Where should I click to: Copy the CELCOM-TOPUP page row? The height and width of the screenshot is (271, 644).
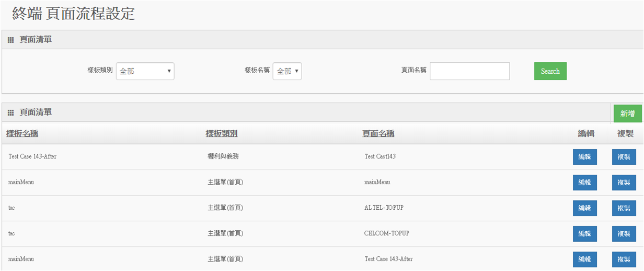pos(624,233)
